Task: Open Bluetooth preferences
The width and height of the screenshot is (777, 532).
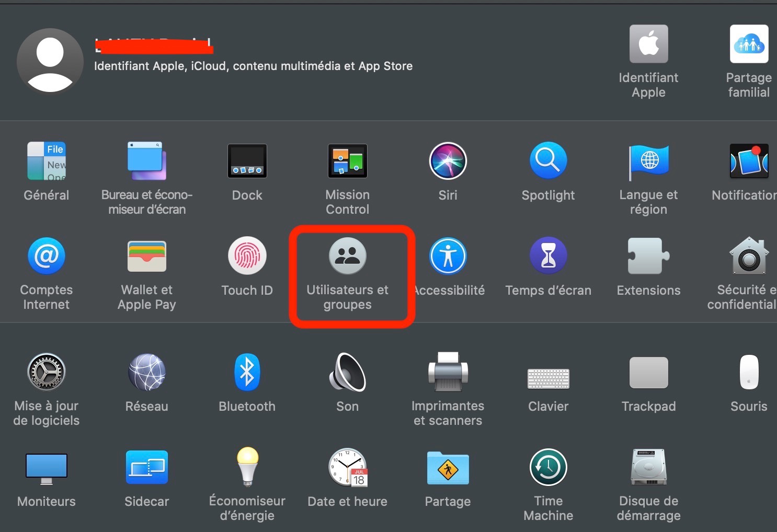Action: (247, 372)
